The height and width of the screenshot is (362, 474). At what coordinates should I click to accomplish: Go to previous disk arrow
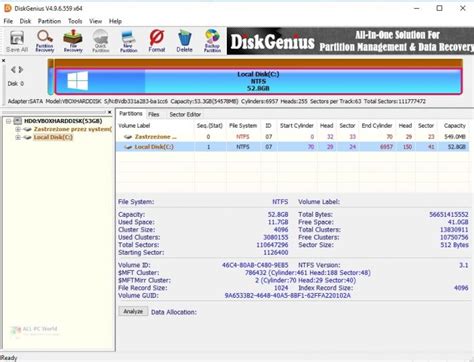tap(13, 69)
